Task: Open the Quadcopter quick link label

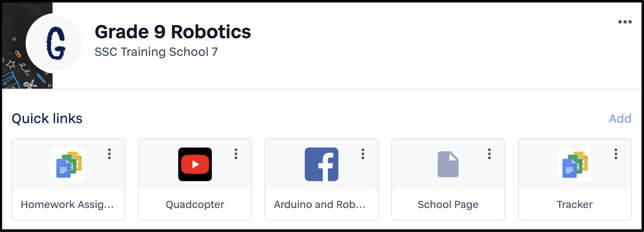Action: pos(195,205)
